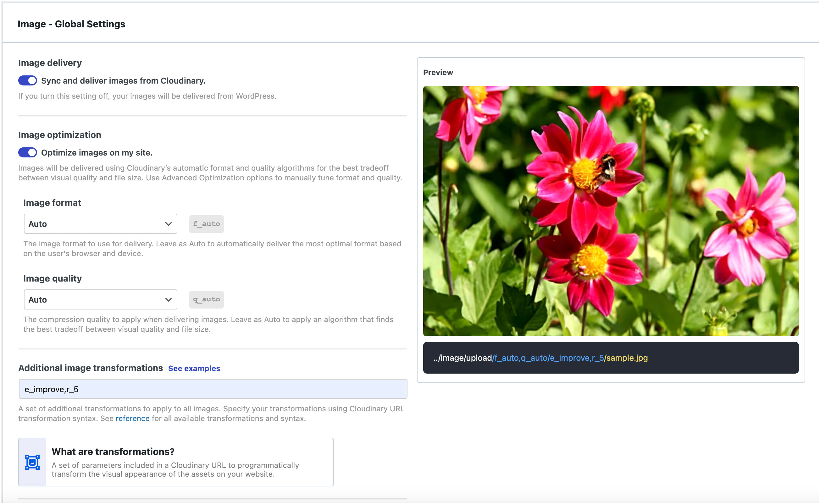This screenshot has height=504, width=820.
Task: Focus the Additional image transformations field
Action: click(x=213, y=389)
